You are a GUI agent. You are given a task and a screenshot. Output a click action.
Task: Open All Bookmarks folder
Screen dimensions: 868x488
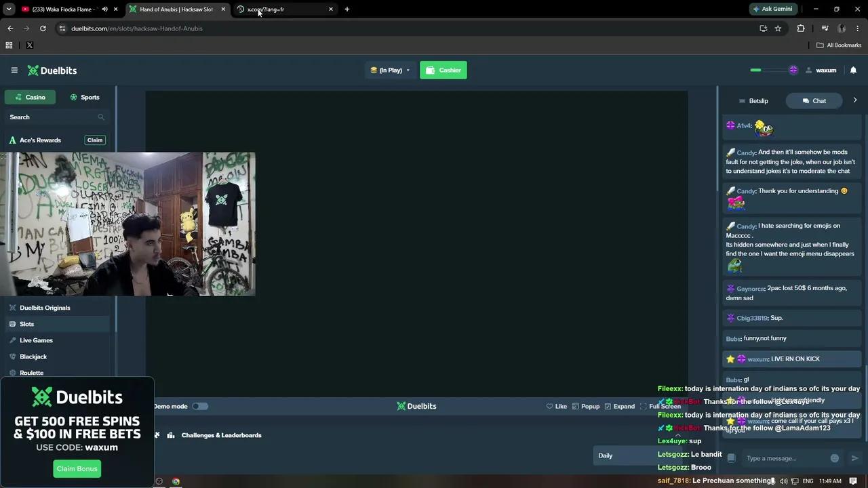pos(839,45)
